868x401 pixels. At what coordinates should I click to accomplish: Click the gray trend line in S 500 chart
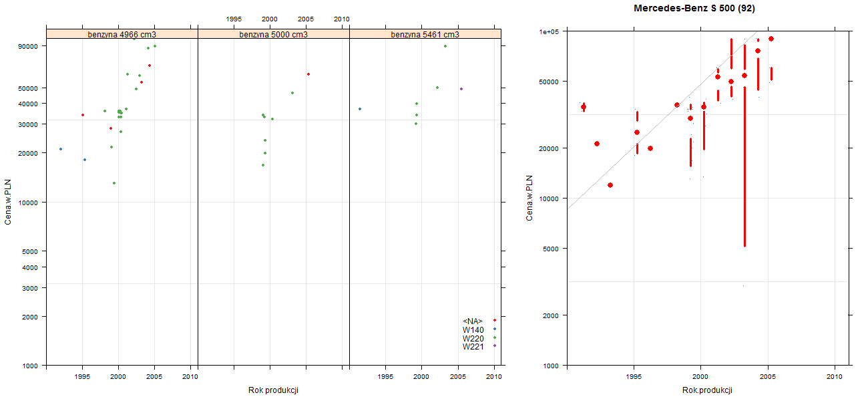(662, 120)
